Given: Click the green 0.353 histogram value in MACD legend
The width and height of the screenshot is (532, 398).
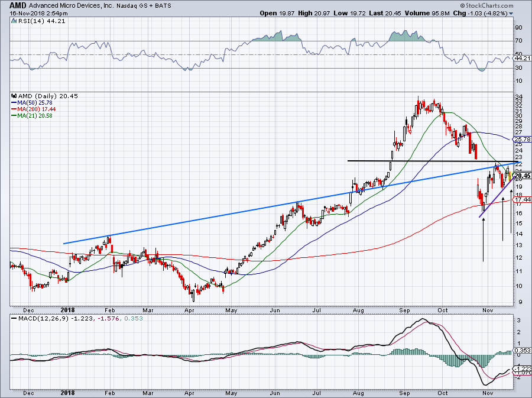Looking at the screenshot, I should pos(134,318).
